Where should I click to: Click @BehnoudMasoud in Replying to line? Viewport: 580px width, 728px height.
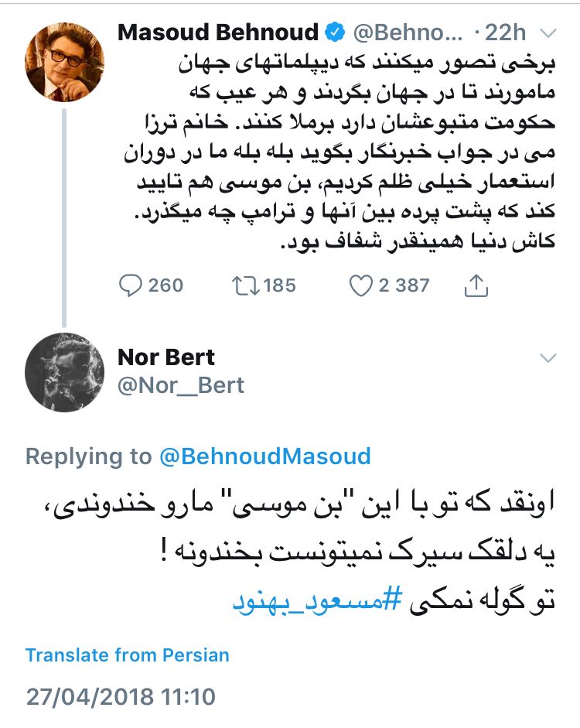tap(265, 456)
